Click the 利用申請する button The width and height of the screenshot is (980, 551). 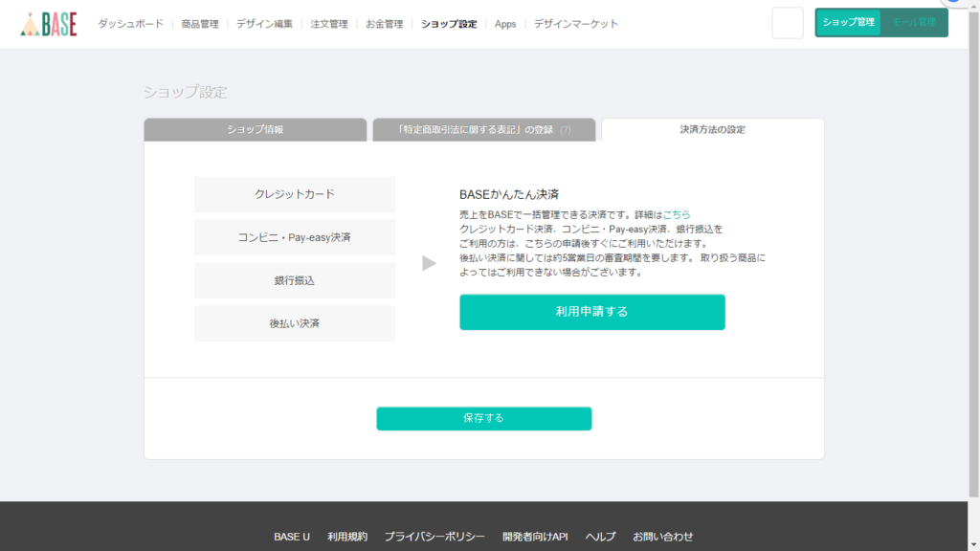click(x=591, y=312)
